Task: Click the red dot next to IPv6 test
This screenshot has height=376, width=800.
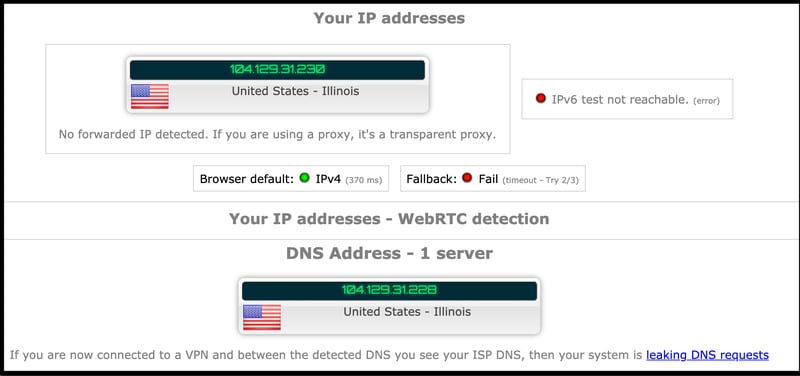Action: [x=541, y=98]
